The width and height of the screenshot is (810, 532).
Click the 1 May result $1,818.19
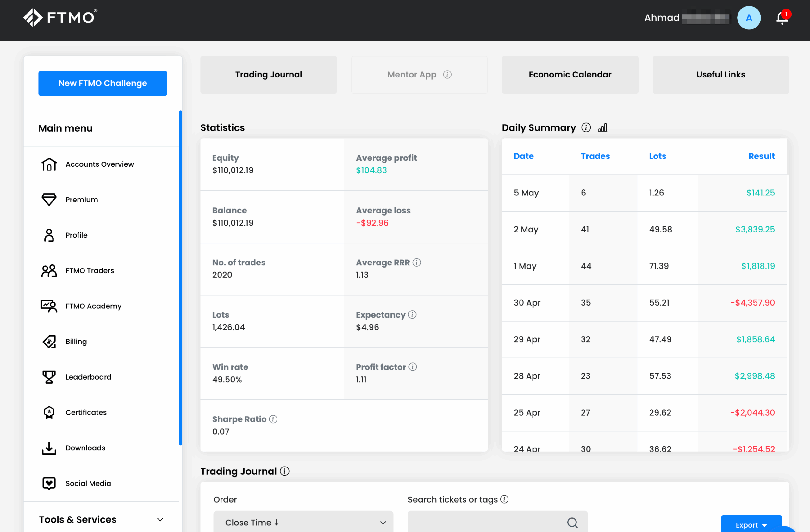(758, 266)
